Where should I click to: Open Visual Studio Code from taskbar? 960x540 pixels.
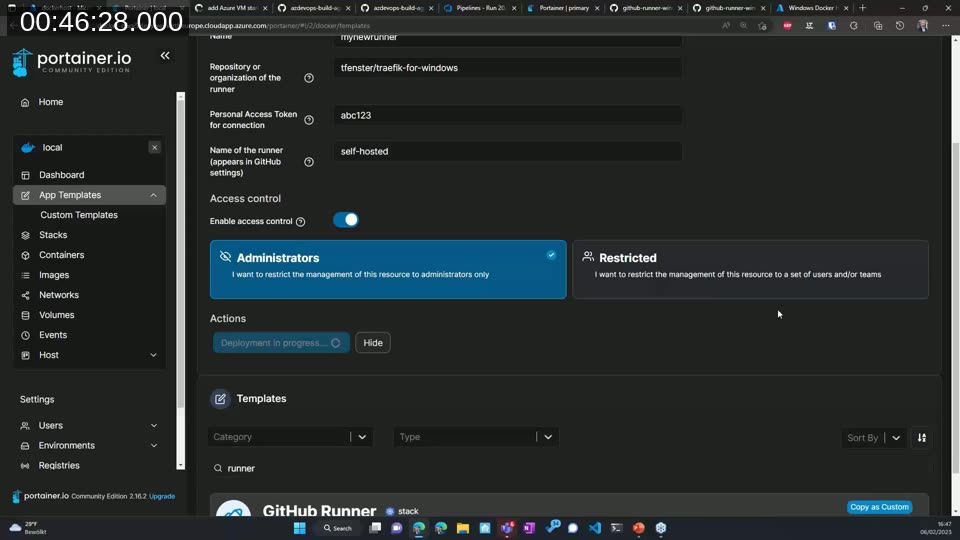pos(594,528)
